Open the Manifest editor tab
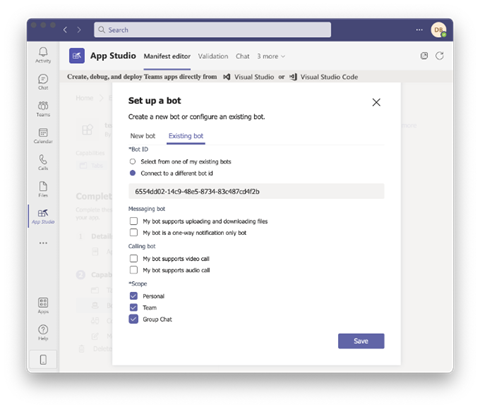 pyautogui.click(x=167, y=56)
